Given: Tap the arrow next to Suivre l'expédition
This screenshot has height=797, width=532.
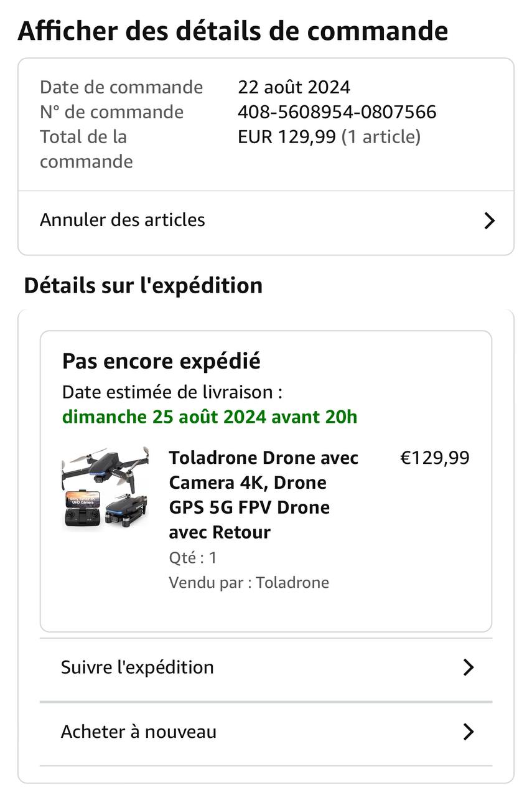Looking at the screenshot, I should pos(469,667).
